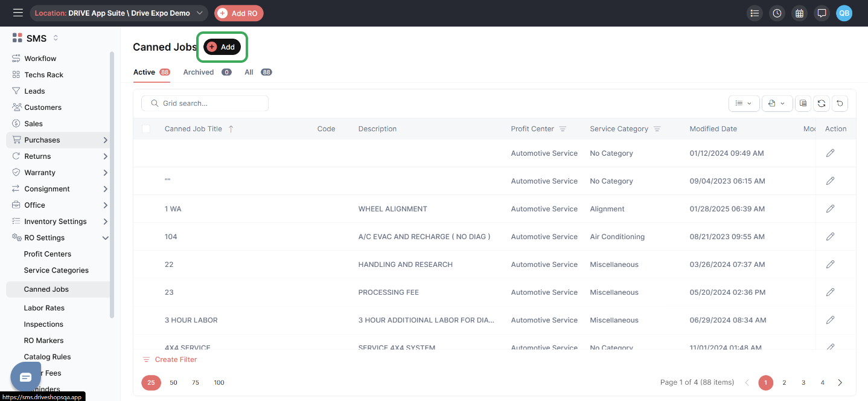Switch to the Active tab

pos(152,72)
